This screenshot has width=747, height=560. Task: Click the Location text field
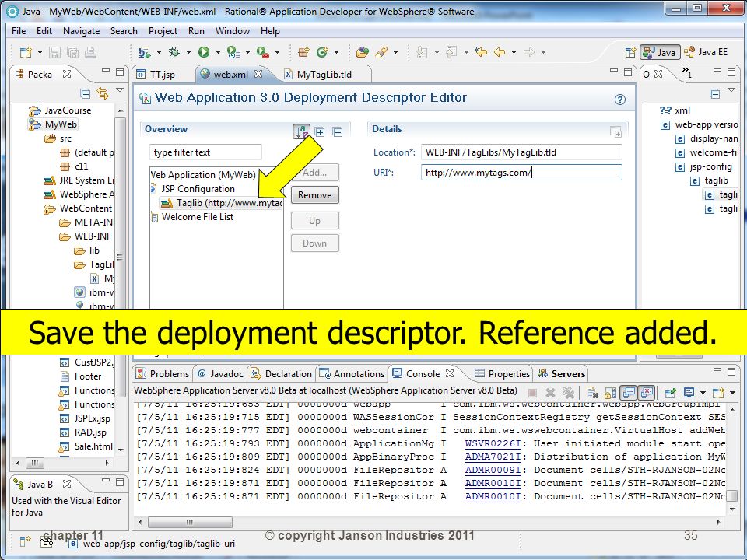click(521, 152)
